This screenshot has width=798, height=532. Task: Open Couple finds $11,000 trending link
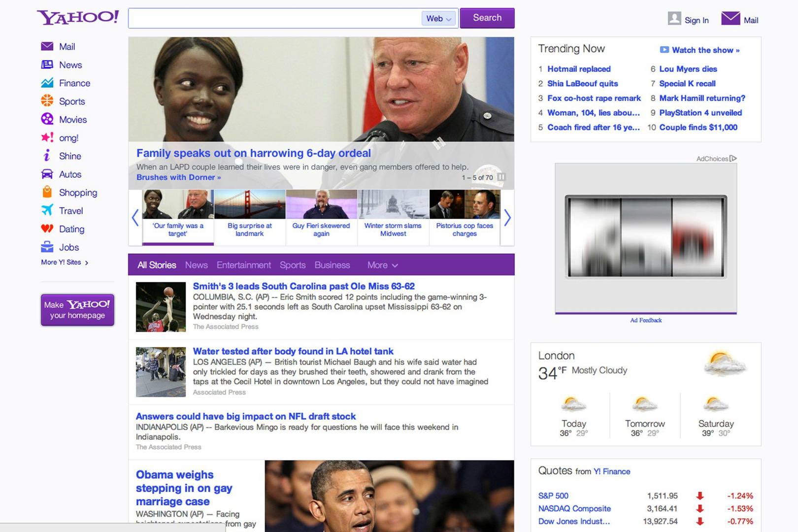click(x=698, y=127)
